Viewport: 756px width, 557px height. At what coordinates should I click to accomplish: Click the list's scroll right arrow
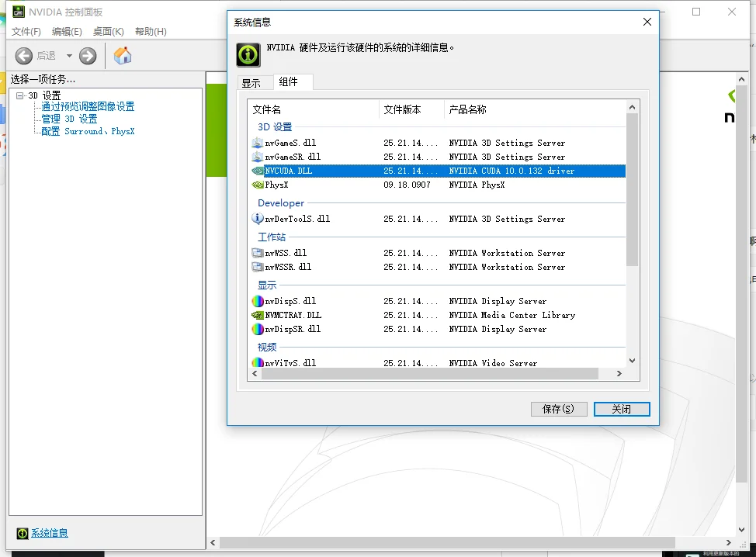(x=619, y=373)
